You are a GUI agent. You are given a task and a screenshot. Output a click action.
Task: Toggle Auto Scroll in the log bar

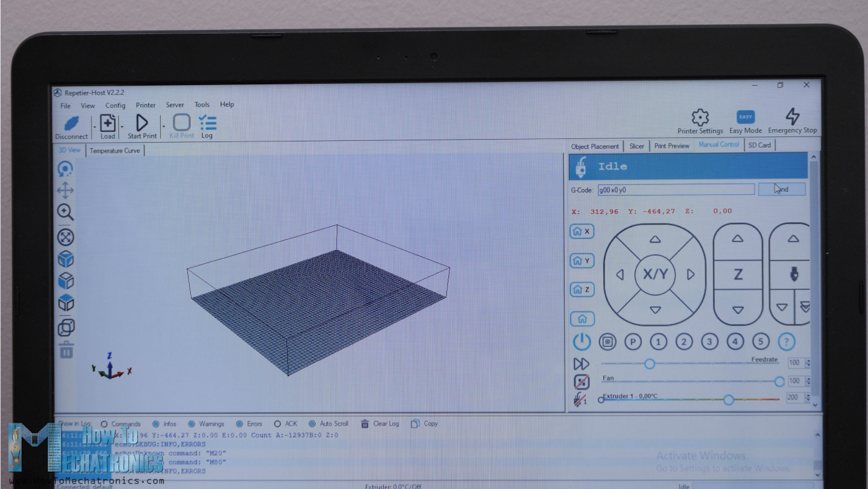click(x=313, y=423)
